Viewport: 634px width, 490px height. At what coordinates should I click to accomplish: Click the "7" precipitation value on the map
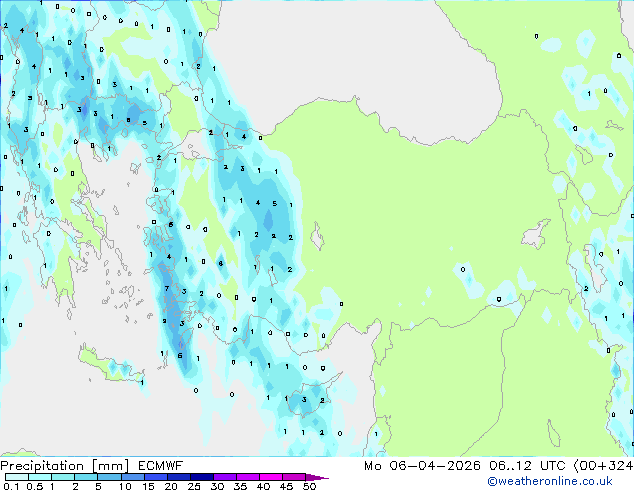coord(167,288)
